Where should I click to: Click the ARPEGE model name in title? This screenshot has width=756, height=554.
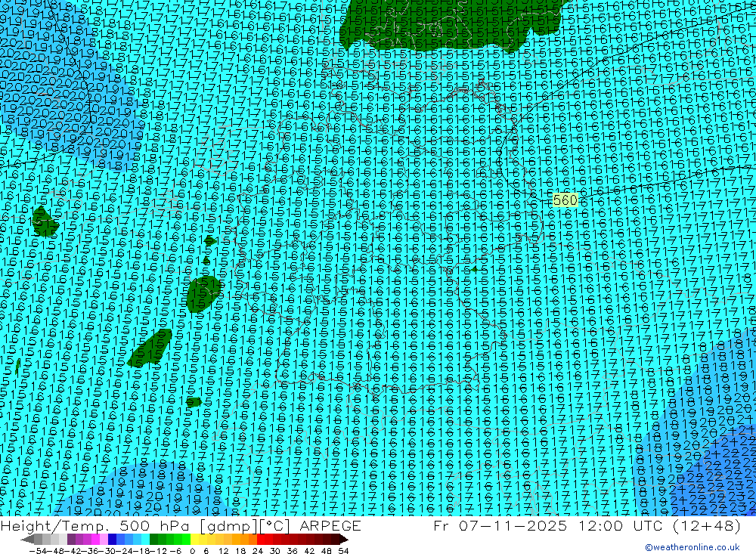[330, 525]
